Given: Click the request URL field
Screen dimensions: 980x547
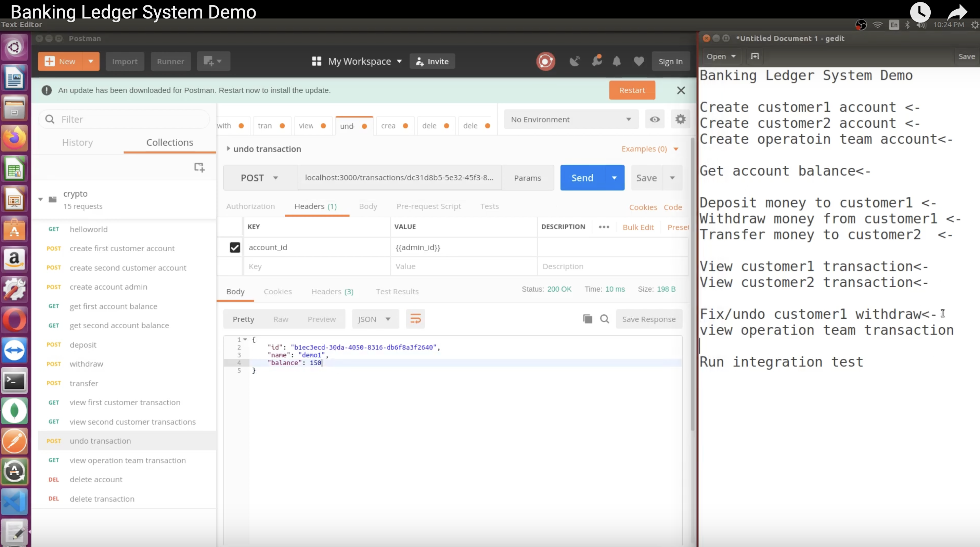Looking at the screenshot, I should point(399,178).
